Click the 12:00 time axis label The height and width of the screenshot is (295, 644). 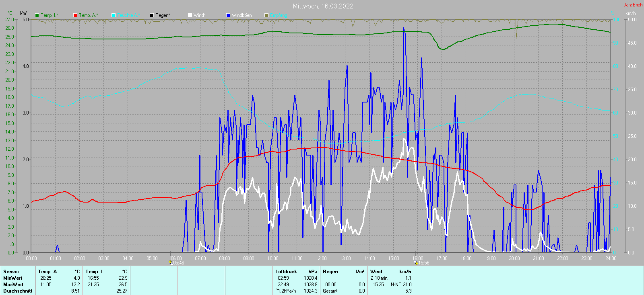click(x=321, y=258)
